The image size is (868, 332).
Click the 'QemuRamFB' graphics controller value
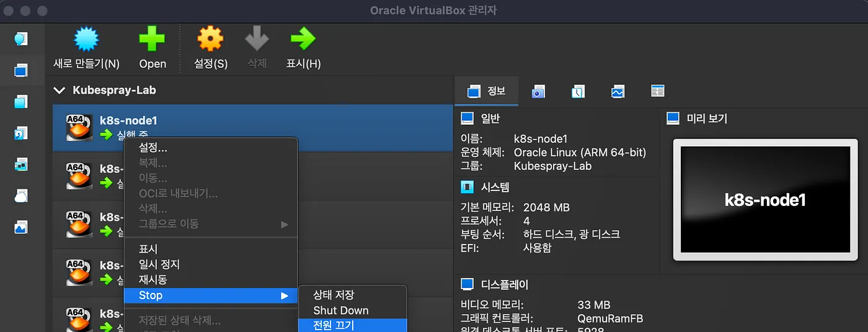[x=609, y=319]
